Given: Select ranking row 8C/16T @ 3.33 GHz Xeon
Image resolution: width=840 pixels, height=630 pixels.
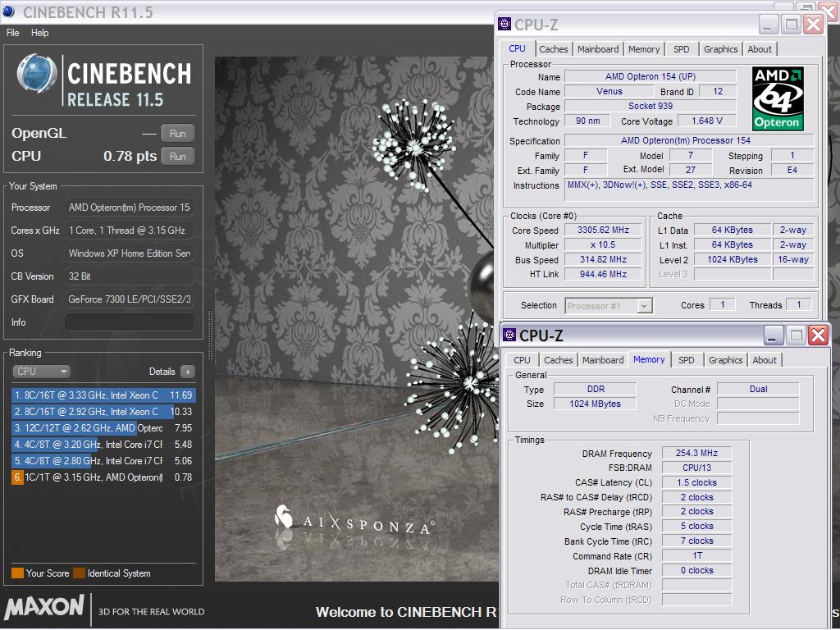Looking at the screenshot, I should (103, 395).
